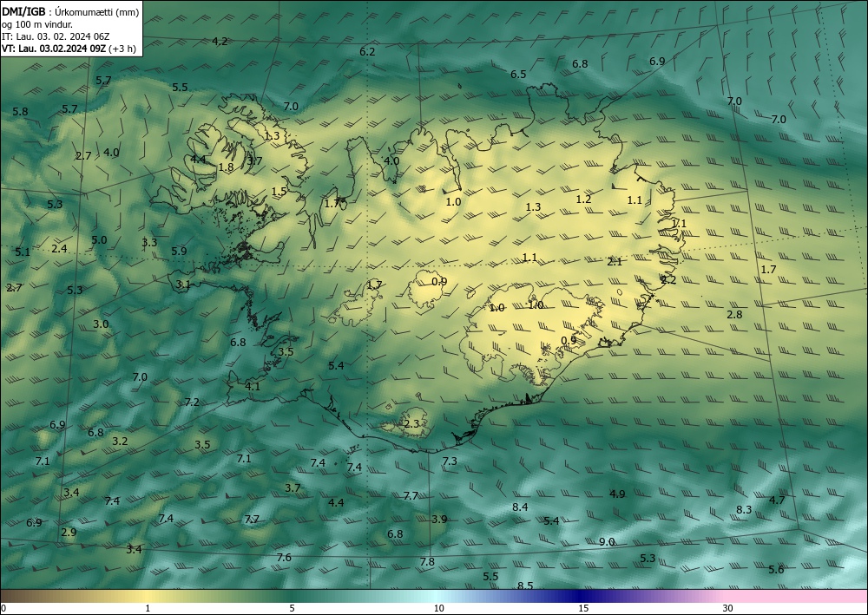Click the map value 2.1
Screen dimensions: 868x615
point(615,262)
